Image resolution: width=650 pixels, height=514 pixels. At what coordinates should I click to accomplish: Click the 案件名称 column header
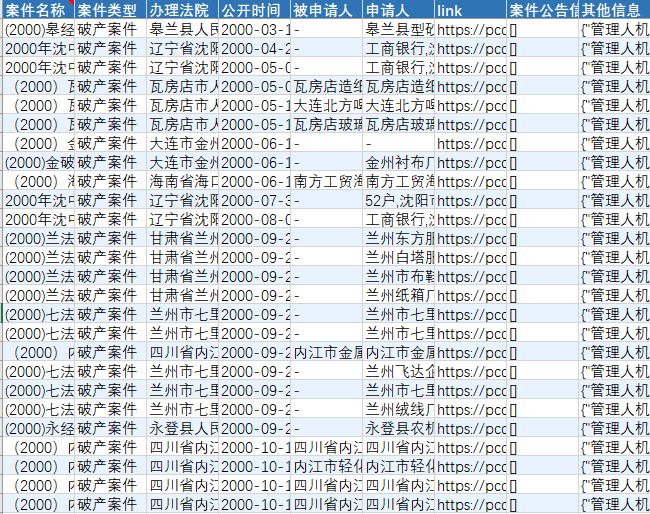coord(40,10)
